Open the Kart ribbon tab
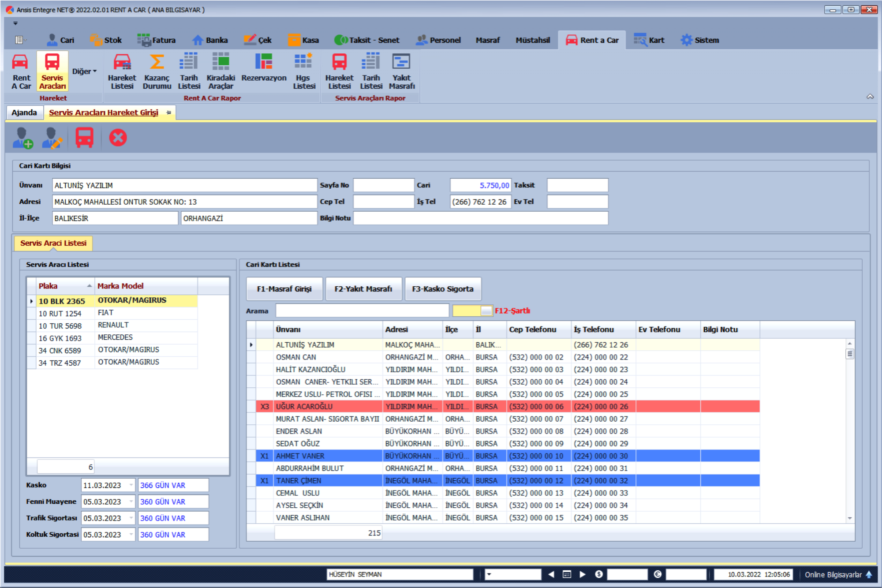The image size is (882, 588). pos(649,40)
